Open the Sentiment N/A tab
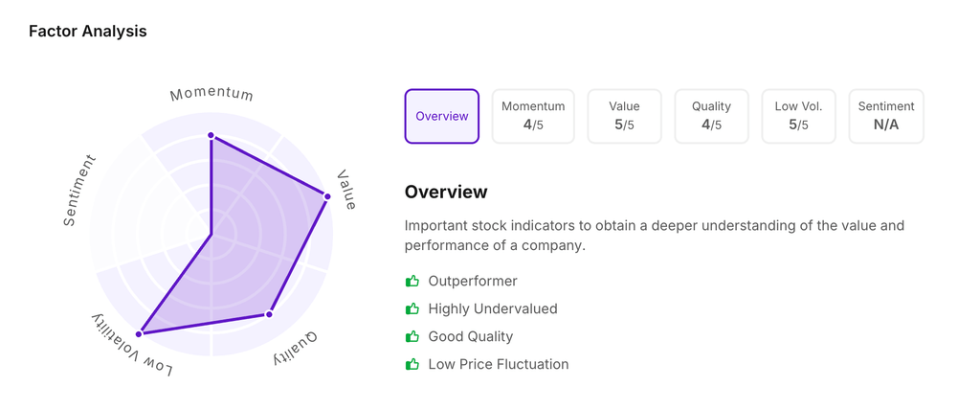980x410 pixels. [886, 117]
